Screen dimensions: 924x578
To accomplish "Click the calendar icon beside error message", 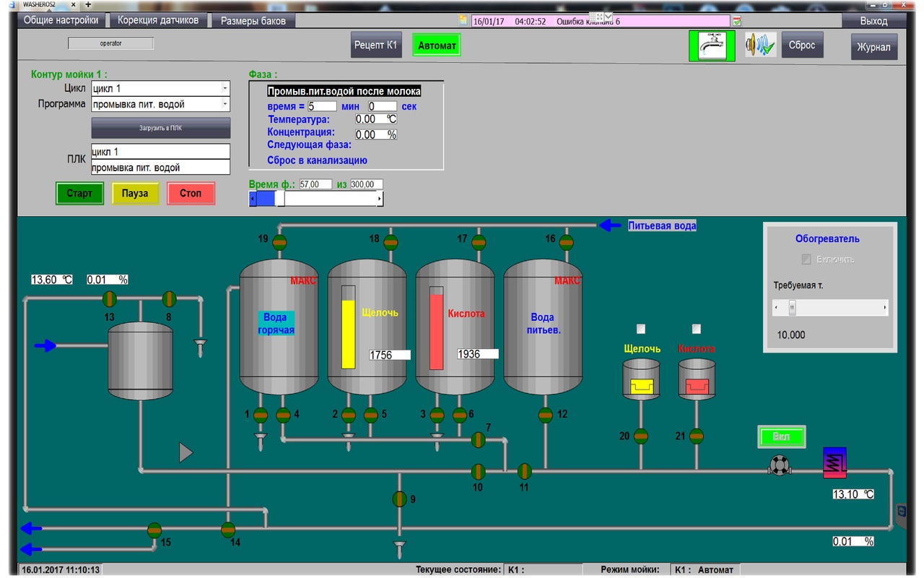I will 737,22.
